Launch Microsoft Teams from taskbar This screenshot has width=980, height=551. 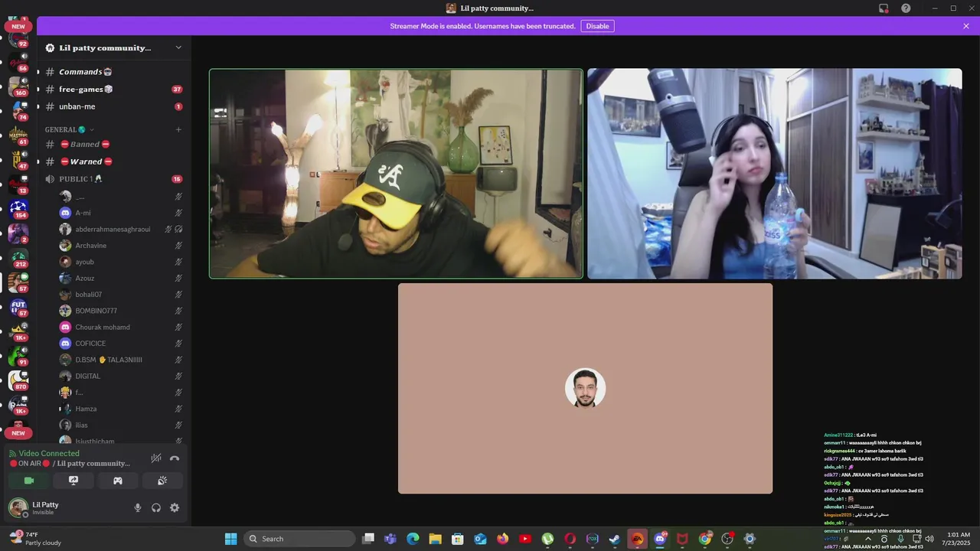point(390,539)
